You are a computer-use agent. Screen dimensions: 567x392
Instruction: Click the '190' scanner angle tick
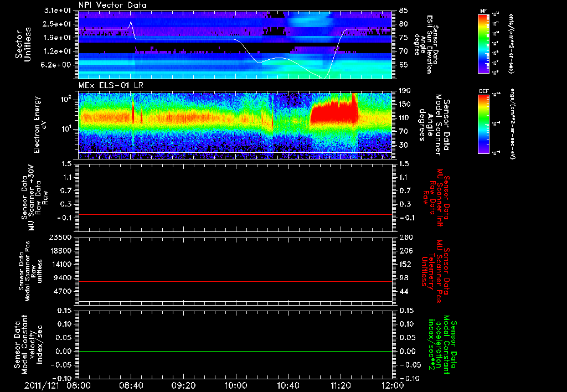406,91
